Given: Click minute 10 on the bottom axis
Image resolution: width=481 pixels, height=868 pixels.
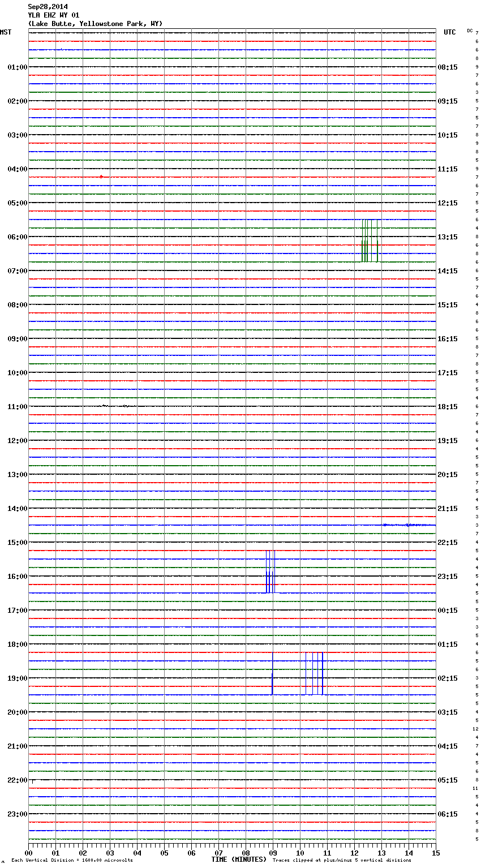Looking at the screenshot, I should [300, 853].
